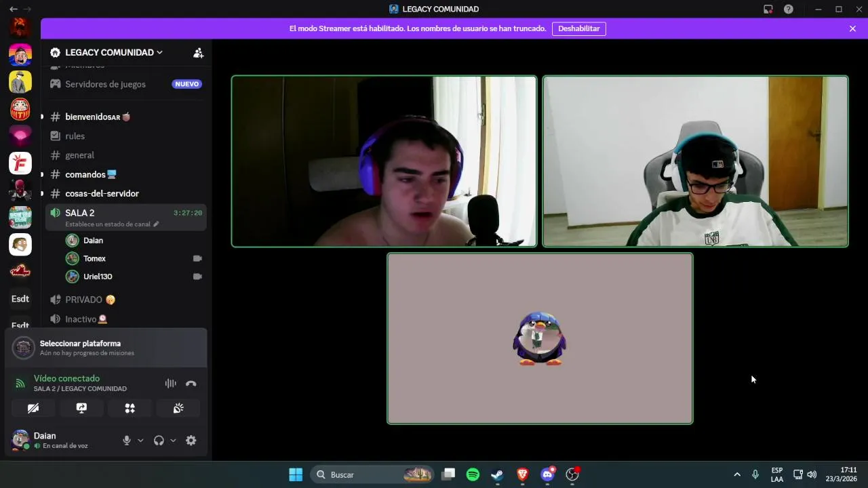Open the rules channel
This screenshot has width=868, height=488.
click(126, 136)
